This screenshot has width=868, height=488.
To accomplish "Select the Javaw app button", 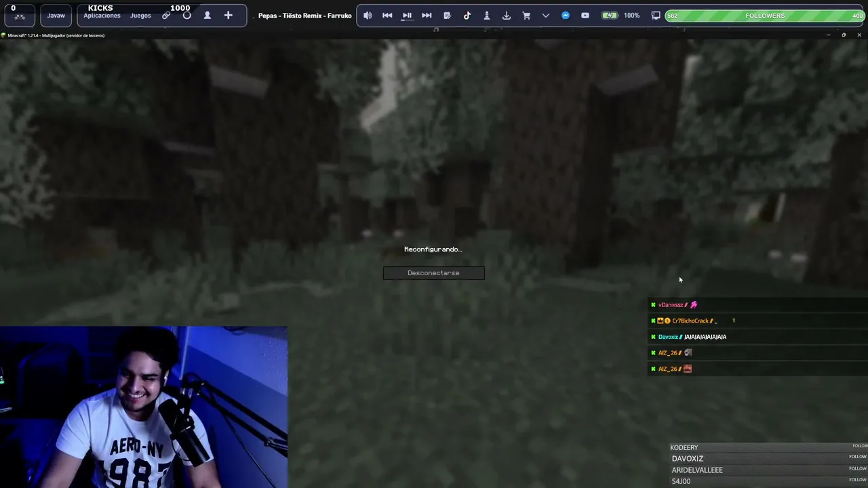I will (x=56, y=16).
